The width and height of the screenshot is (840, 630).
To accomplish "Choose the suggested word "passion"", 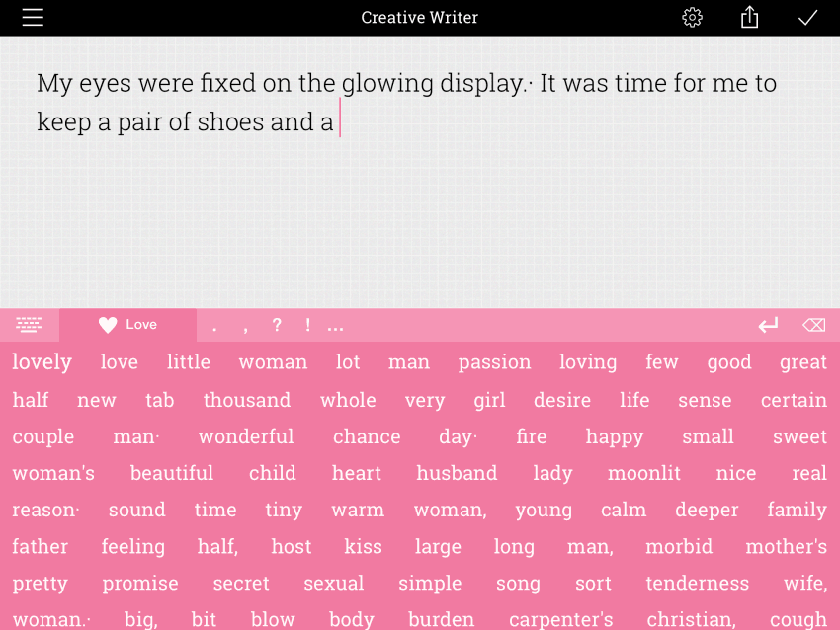I will [x=494, y=362].
